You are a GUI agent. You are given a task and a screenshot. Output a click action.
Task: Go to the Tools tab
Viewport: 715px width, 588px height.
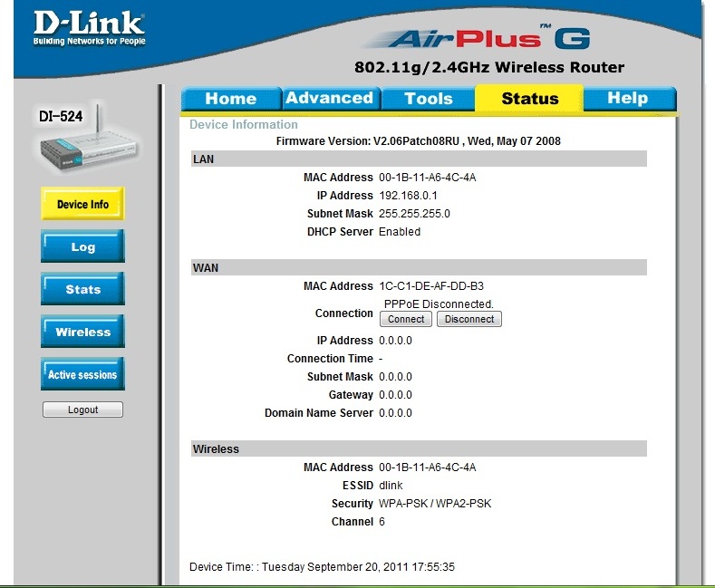point(428,99)
